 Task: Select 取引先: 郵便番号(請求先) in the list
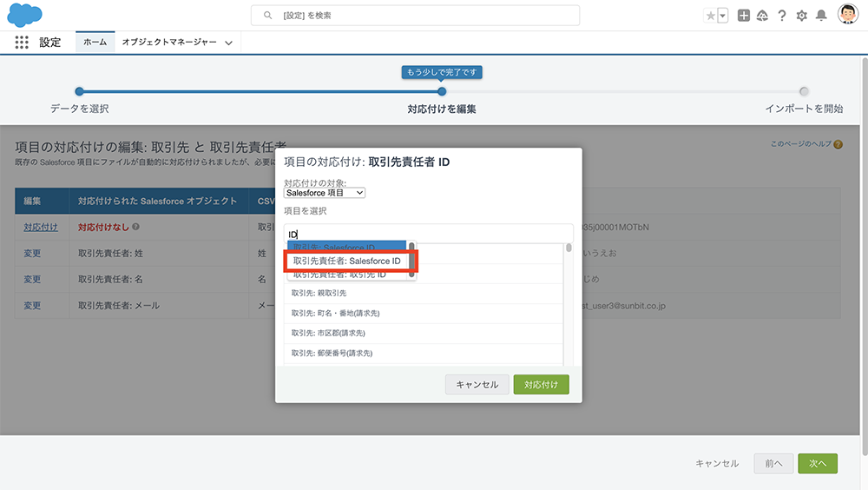(x=424, y=353)
